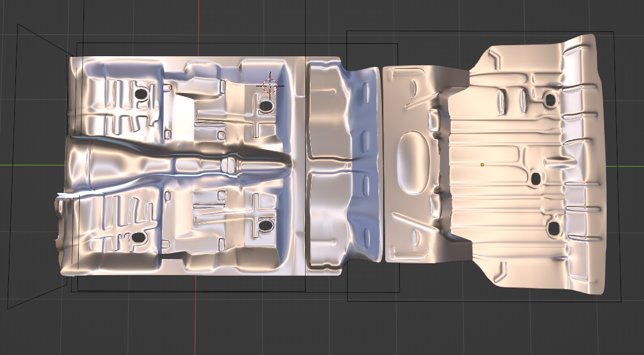Click the green axis line left of model
Screen dimensions: 644x355
[30, 164]
